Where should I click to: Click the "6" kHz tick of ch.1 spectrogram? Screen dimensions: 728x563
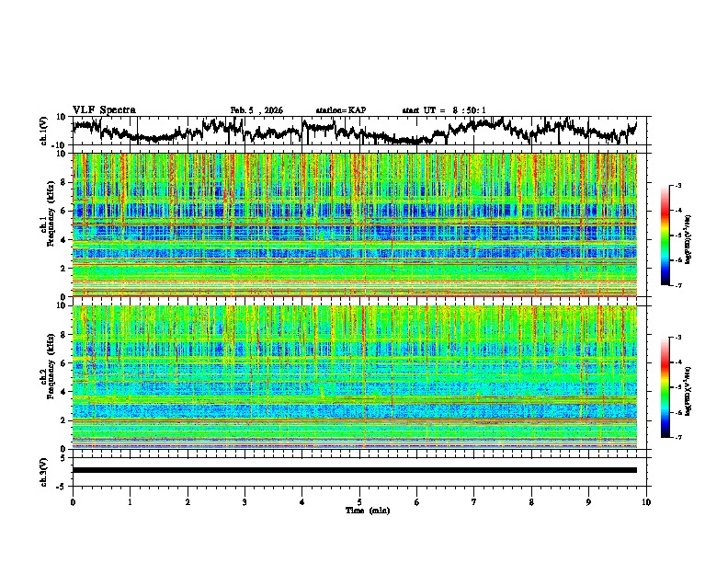(64, 211)
